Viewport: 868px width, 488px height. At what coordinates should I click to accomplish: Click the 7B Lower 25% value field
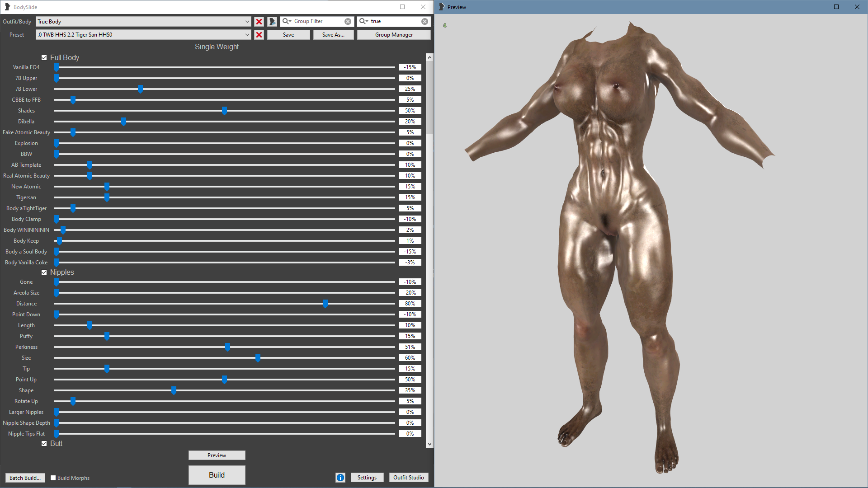(x=410, y=89)
